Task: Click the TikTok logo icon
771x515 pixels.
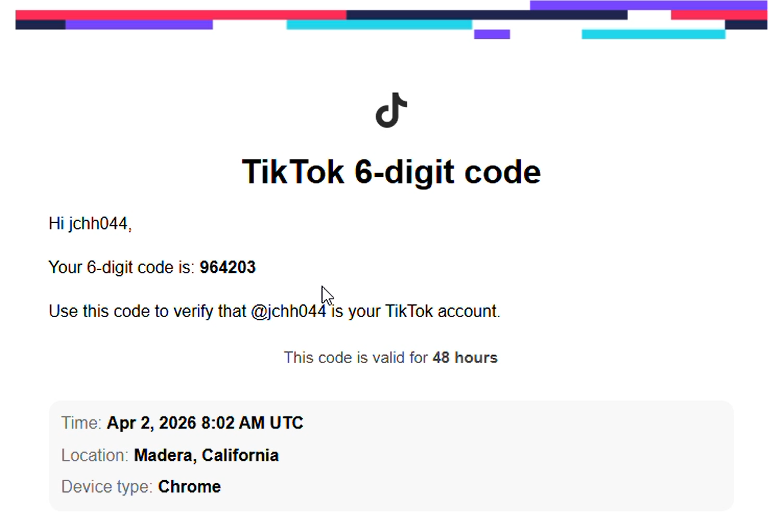Action: [x=391, y=110]
